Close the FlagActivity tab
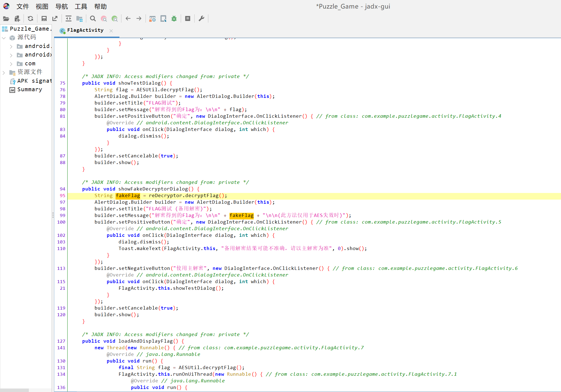The height and width of the screenshot is (392, 561). pos(111,31)
